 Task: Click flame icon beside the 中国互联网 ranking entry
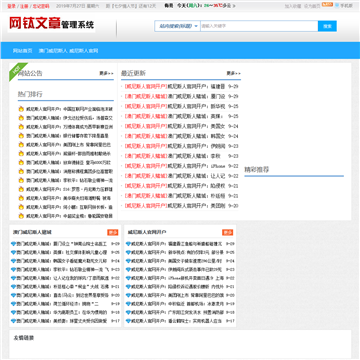point(21,109)
